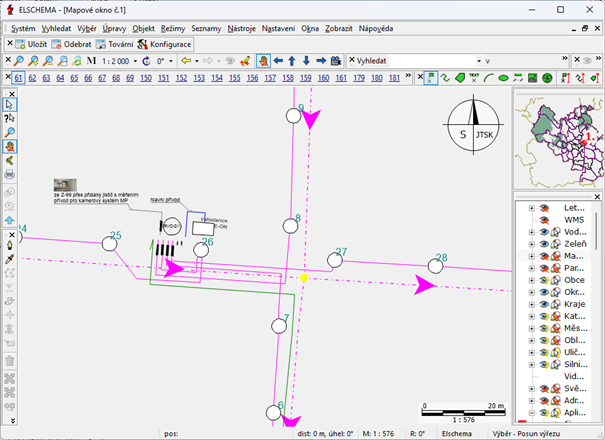Screen dimensions: 605x440
Task: Click the Tovární button
Action: (114, 44)
